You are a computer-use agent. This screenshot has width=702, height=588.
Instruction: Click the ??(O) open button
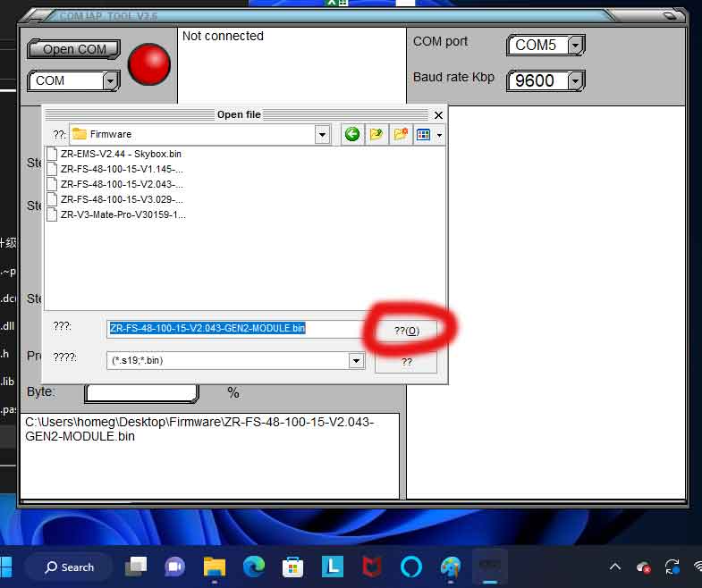(407, 332)
